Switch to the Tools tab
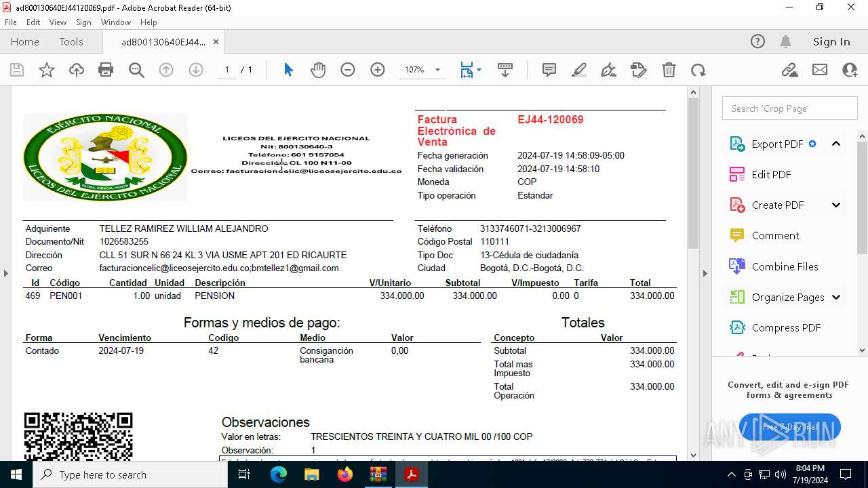This screenshot has width=868, height=488. point(71,41)
